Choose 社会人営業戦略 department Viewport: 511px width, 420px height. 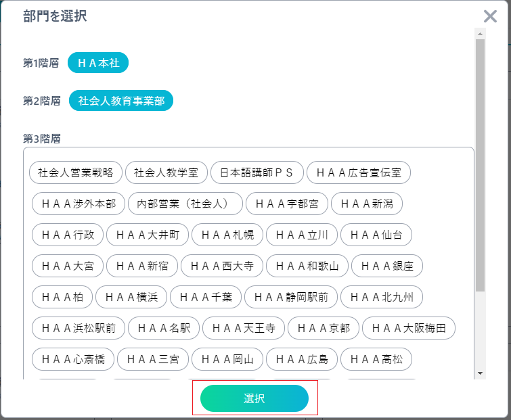point(75,172)
